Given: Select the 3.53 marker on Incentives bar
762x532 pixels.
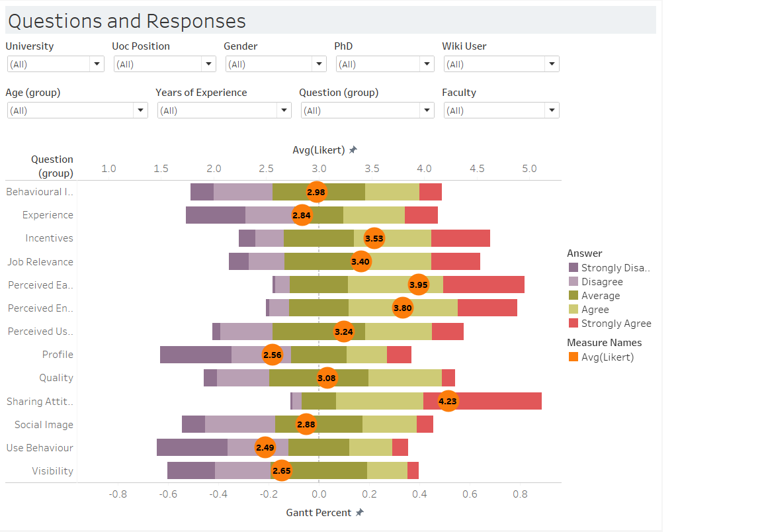Looking at the screenshot, I should click(x=374, y=238).
